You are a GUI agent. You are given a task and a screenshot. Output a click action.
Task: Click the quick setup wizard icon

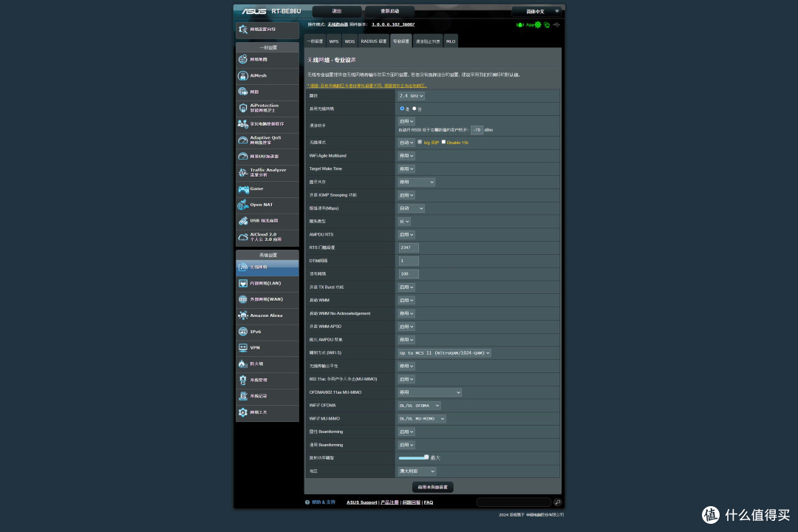click(x=243, y=30)
